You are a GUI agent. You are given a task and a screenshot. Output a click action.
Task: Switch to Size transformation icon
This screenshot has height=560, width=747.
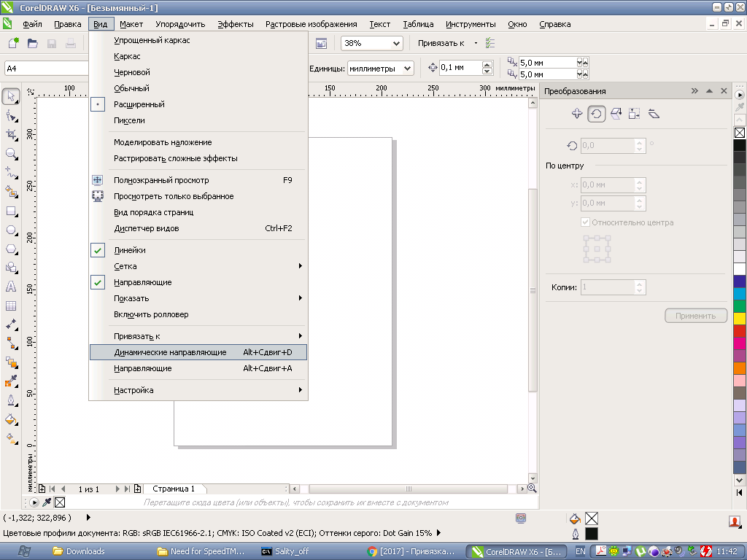(634, 113)
